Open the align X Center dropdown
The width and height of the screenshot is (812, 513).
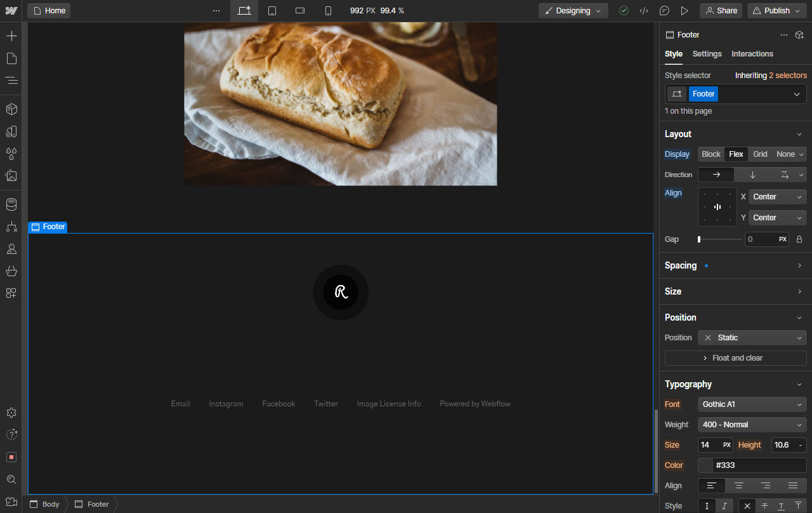click(778, 197)
